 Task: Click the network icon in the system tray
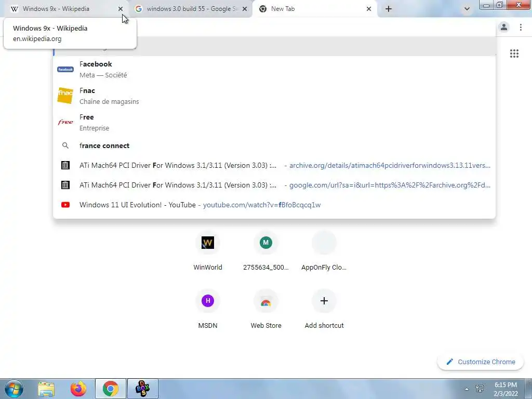point(480,389)
